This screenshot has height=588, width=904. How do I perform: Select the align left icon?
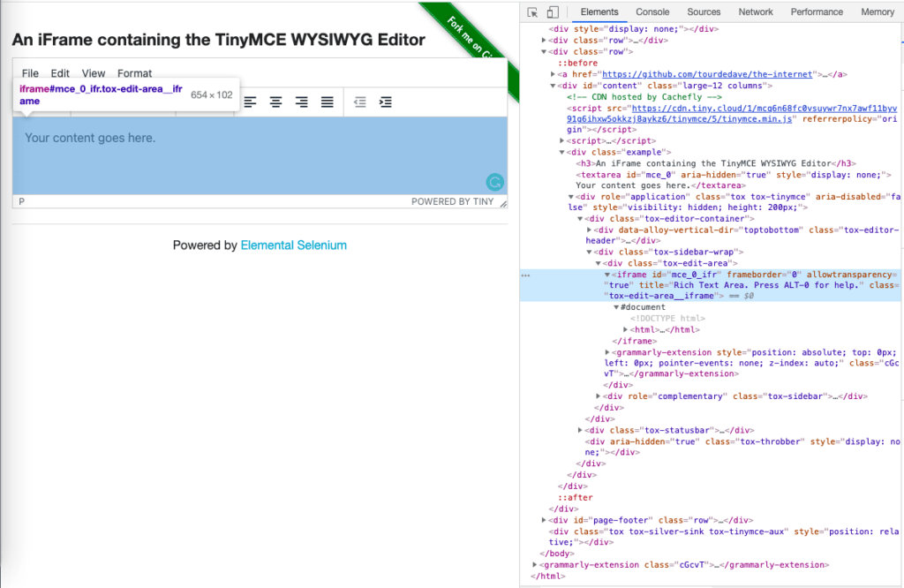coord(250,102)
